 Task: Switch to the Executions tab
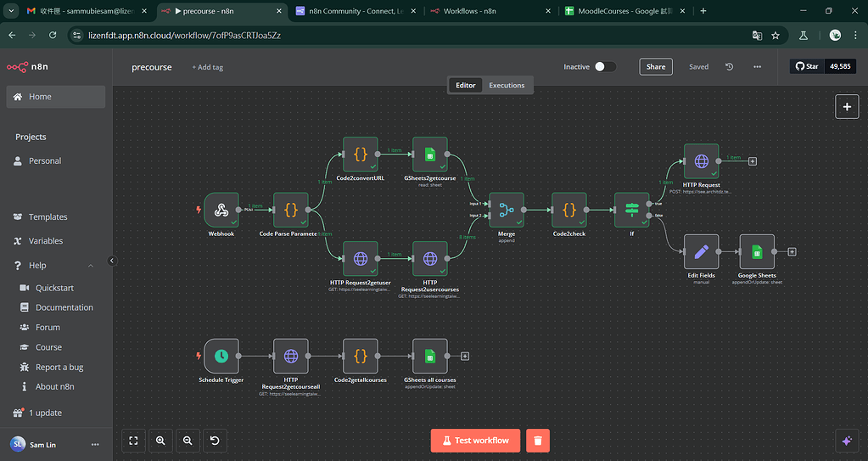click(x=507, y=85)
